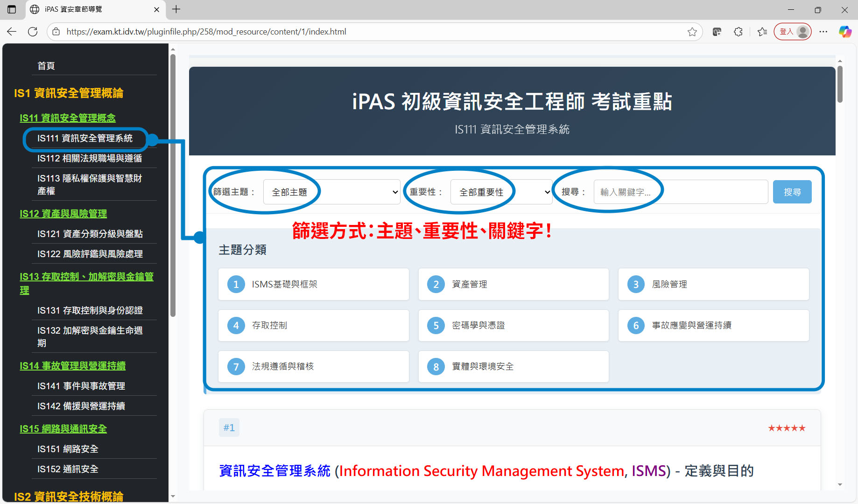Screen dimensions: 858x504
Task: Open IS112 相關法規職場與遵循 in sidebar
Action: point(90,158)
